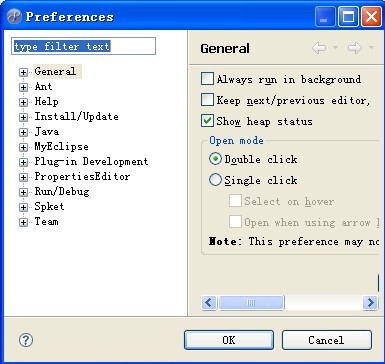Screen dimensions: 385x364
Task: Open the back history dropdown arrow
Action: coord(335,48)
